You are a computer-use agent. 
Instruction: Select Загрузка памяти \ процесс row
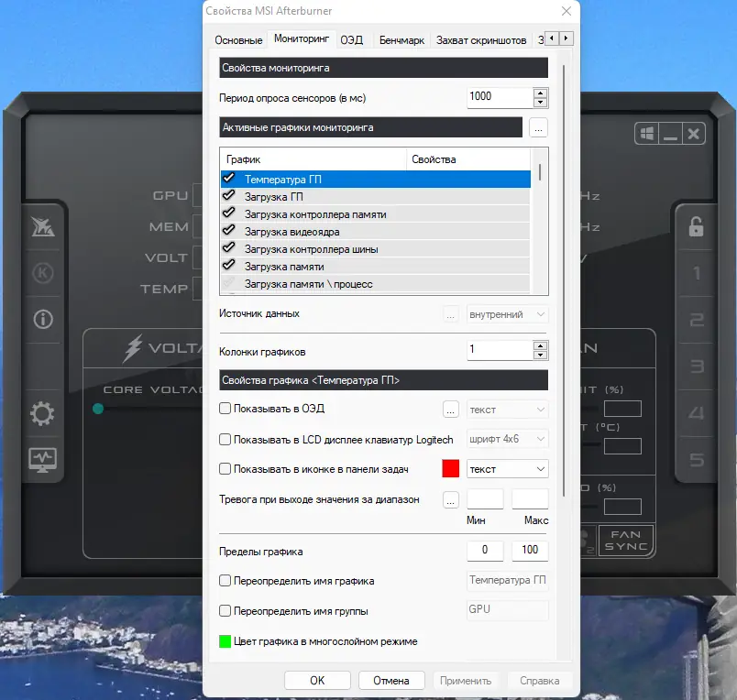click(x=376, y=284)
